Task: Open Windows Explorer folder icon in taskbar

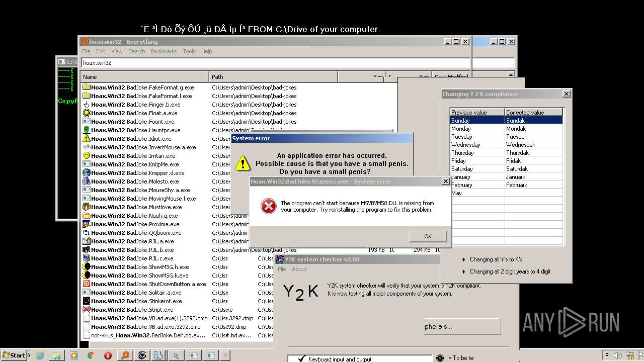Action: pos(57,355)
